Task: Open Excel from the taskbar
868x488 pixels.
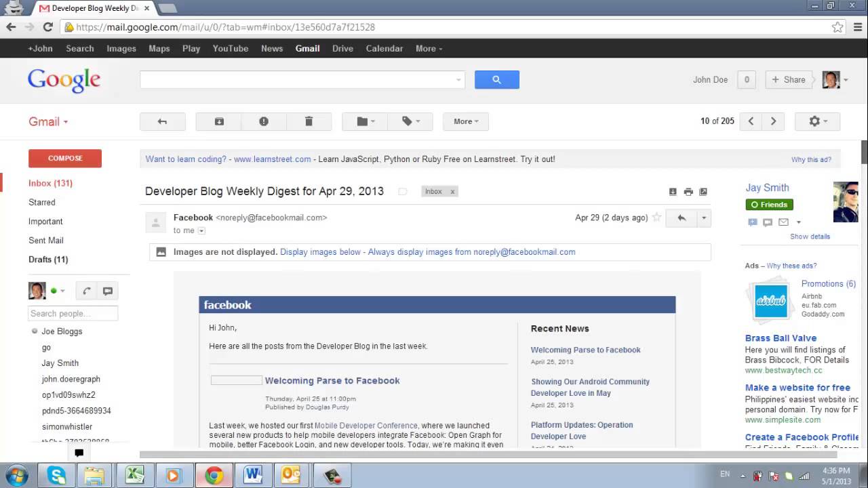Action: [134, 475]
